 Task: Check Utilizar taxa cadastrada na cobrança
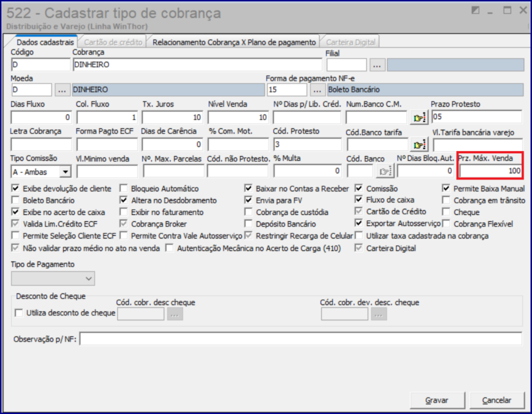(359, 236)
